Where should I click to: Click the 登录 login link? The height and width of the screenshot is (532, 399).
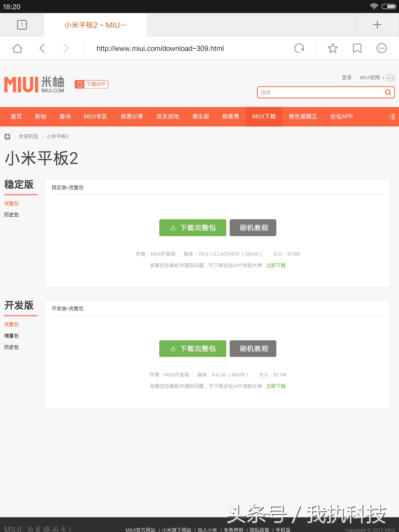point(347,78)
